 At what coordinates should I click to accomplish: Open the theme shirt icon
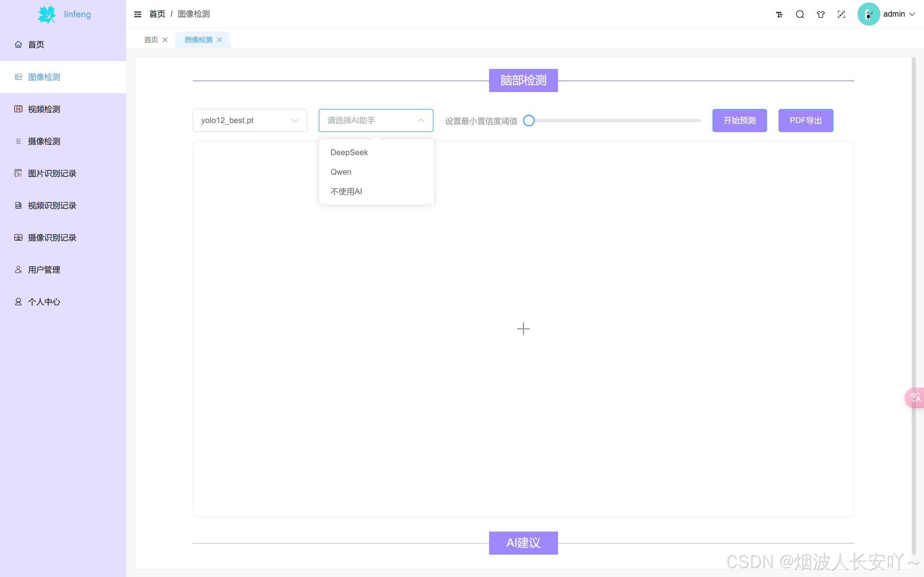[820, 14]
